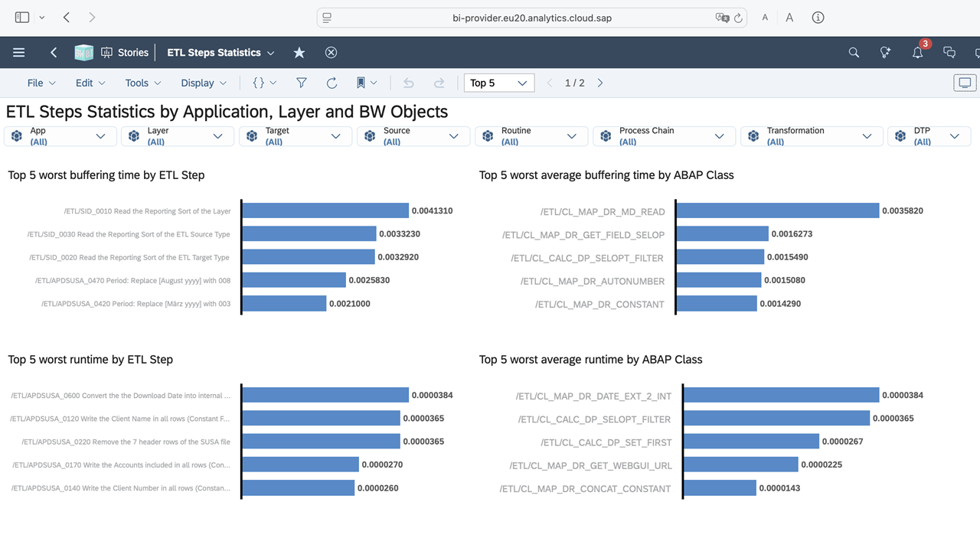Click the filter funnel icon
The height and width of the screenshot is (551, 980).
coord(302,83)
